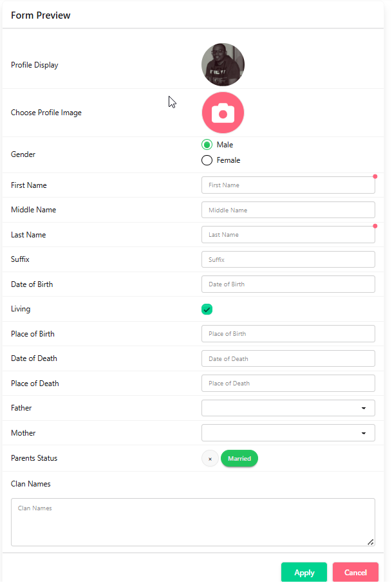392x583 pixels.
Task: Focus the Last Name input field
Action: (288, 235)
